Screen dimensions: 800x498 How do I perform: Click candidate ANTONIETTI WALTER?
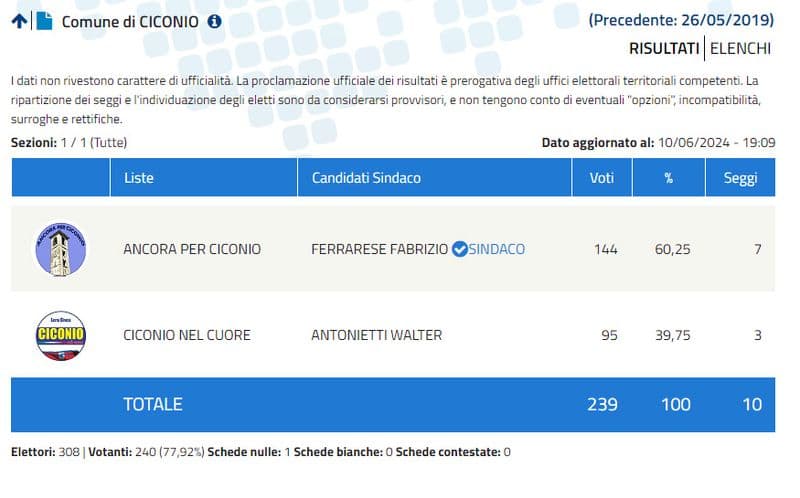[x=377, y=335]
